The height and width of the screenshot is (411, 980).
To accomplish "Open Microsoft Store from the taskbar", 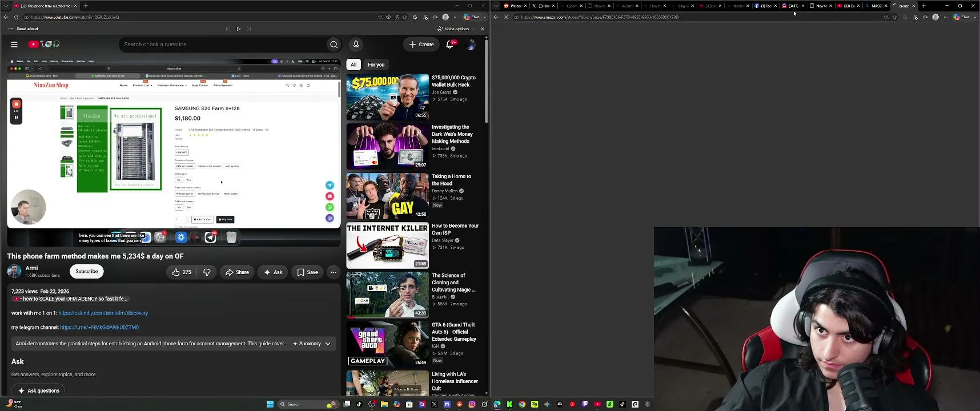I will click(x=409, y=404).
